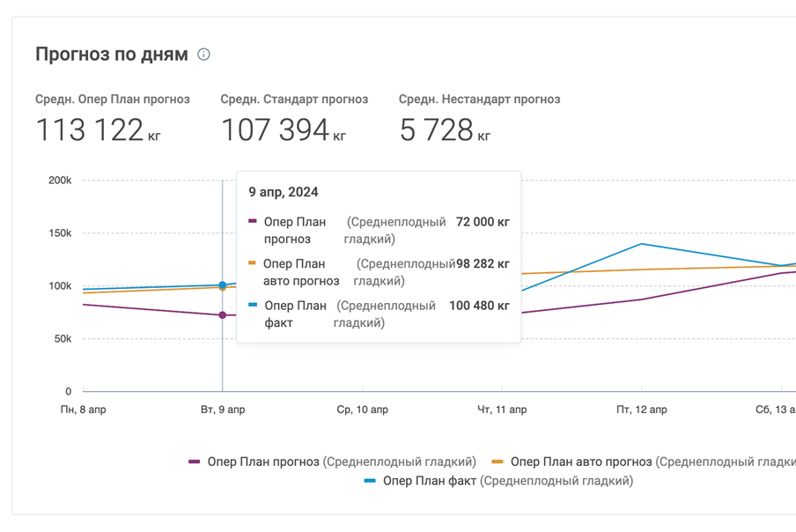Click the Вт, 9 апр axis label

(223, 410)
